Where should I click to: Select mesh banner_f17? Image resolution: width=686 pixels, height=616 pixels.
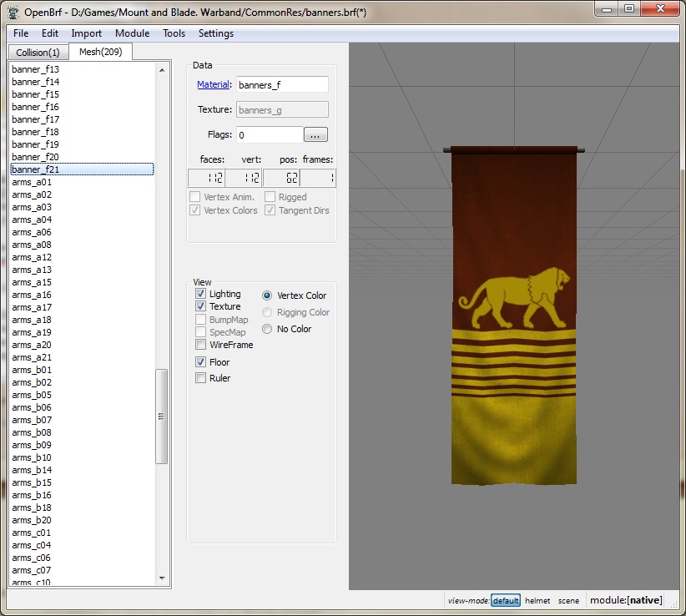tap(83, 119)
